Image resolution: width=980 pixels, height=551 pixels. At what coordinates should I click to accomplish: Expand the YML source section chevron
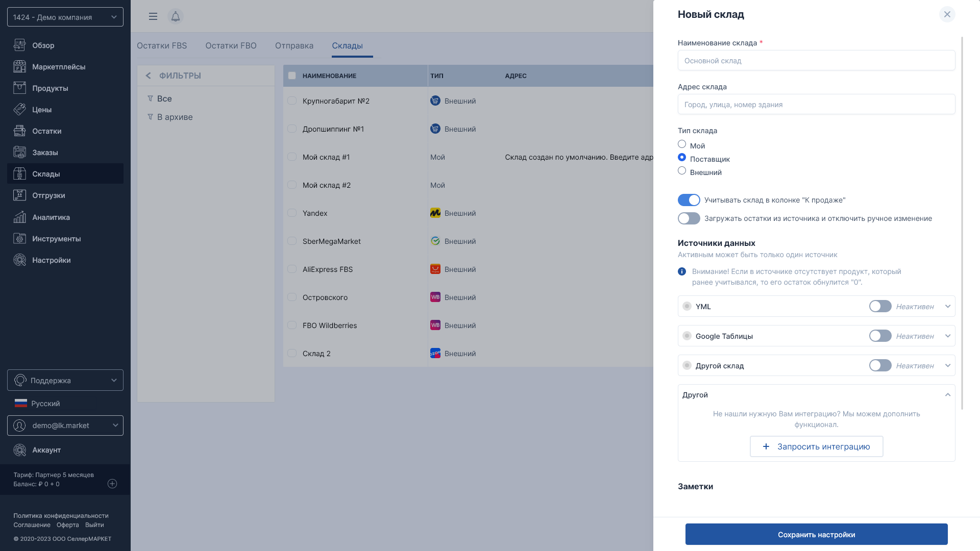[948, 307]
